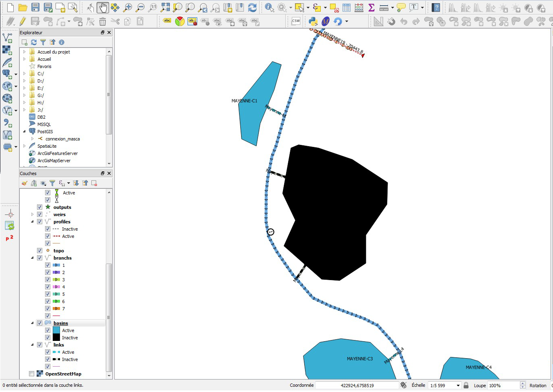Open the CSW catalog client

296,21
